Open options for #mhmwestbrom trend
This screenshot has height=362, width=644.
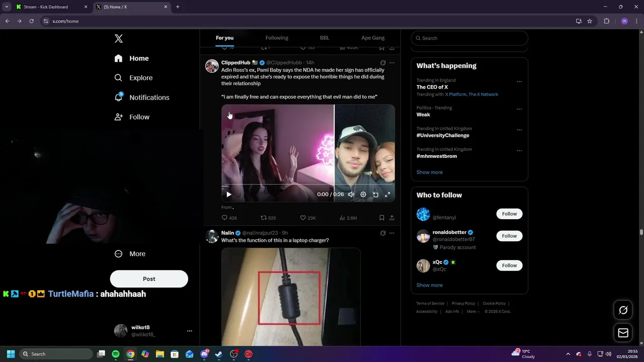pyautogui.click(x=519, y=151)
